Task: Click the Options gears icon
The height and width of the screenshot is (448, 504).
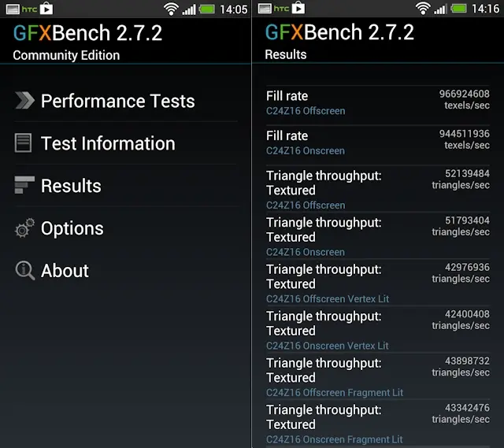Action: click(24, 228)
